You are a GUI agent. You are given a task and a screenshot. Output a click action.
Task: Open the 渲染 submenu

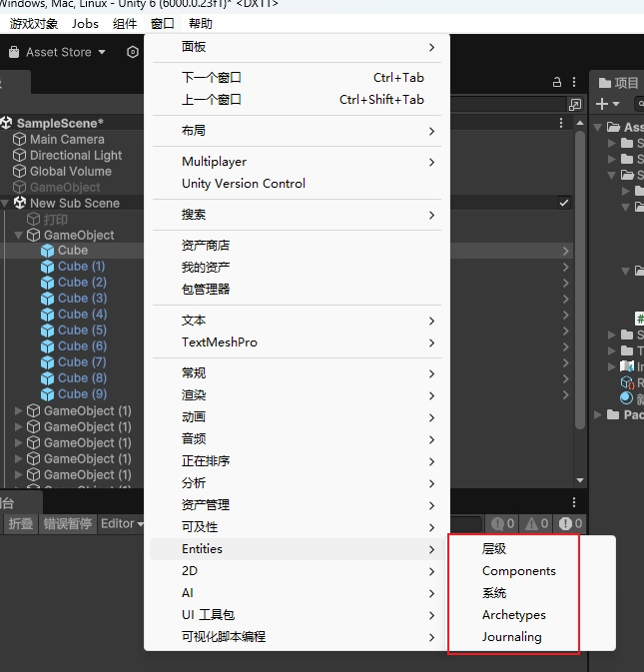click(297, 395)
